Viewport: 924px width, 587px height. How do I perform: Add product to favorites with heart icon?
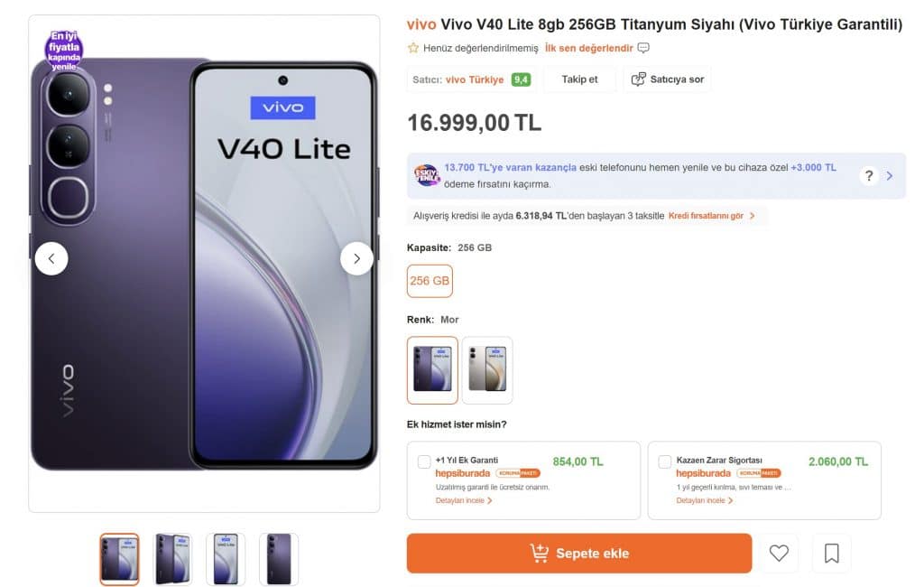[779, 553]
